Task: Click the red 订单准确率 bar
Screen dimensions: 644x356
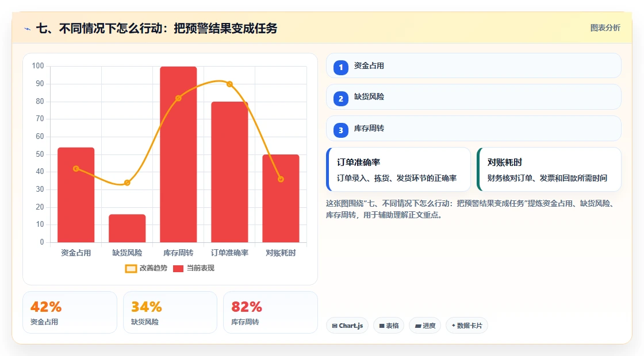Action: pyautogui.click(x=229, y=172)
